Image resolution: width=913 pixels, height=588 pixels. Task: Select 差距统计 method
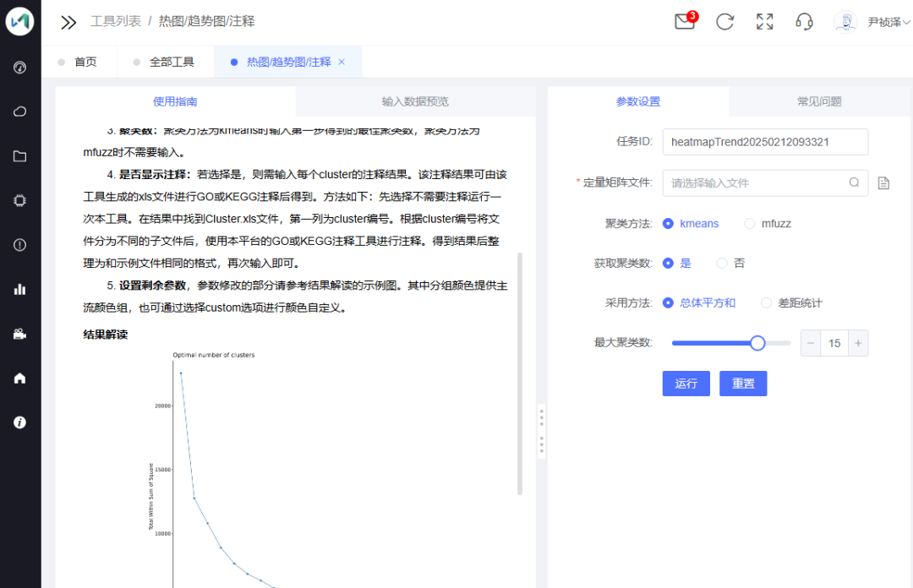point(792,302)
